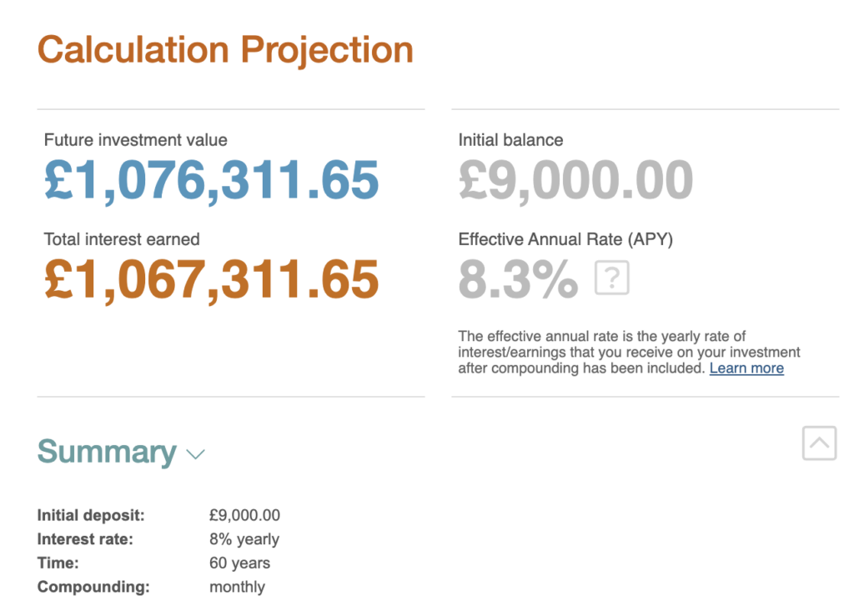
Task: Select the Future investment value figure
Action: 210,178
